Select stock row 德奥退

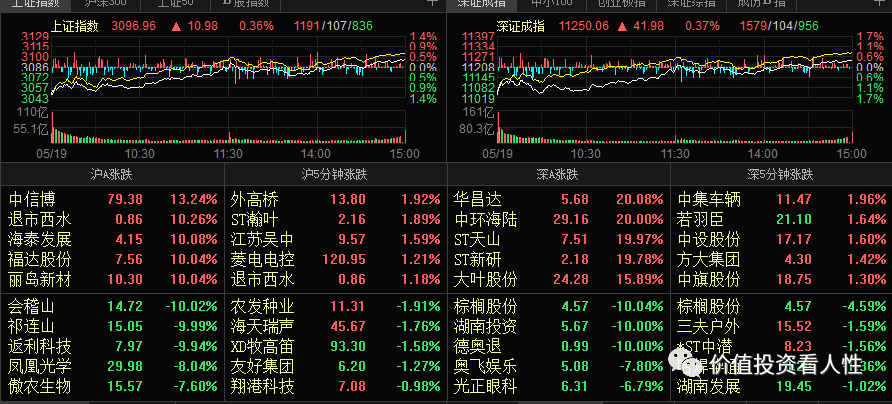point(558,347)
